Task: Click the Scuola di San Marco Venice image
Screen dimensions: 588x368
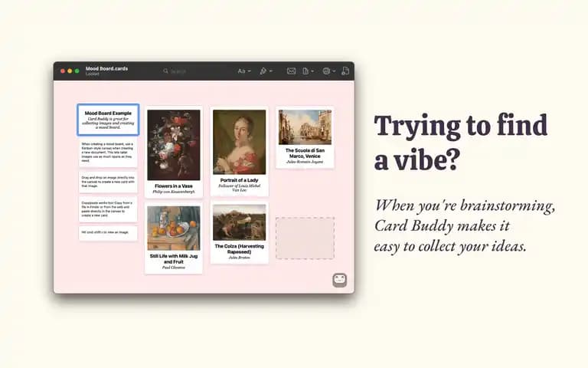Action: pyautogui.click(x=305, y=127)
